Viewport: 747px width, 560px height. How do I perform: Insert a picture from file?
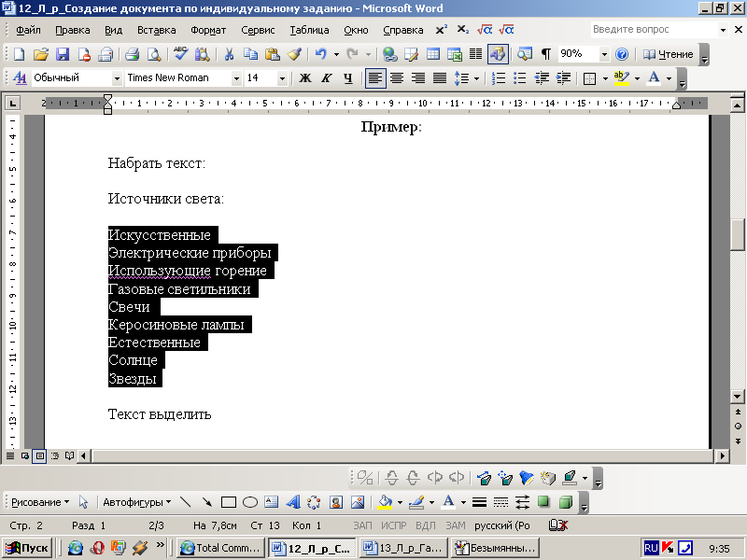[358, 502]
